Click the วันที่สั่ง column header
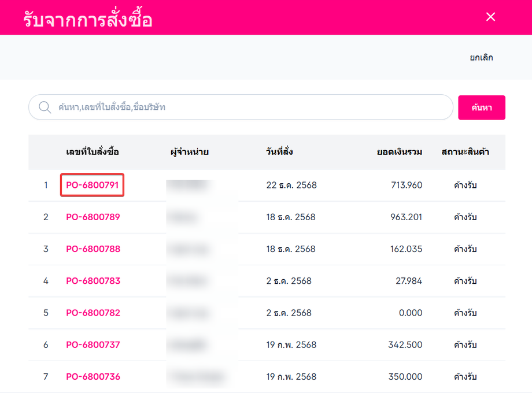Screen dimensions: 532x393 pyautogui.click(x=279, y=151)
